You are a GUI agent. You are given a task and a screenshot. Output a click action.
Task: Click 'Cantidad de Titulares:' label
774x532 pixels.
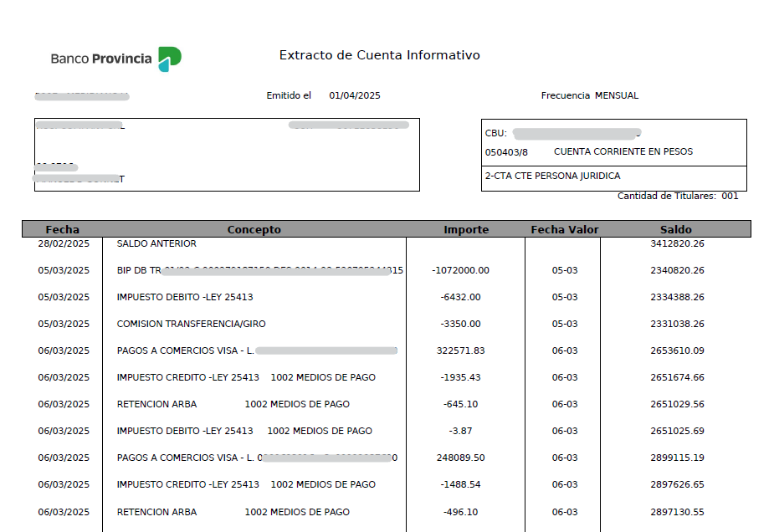click(666, 196)
